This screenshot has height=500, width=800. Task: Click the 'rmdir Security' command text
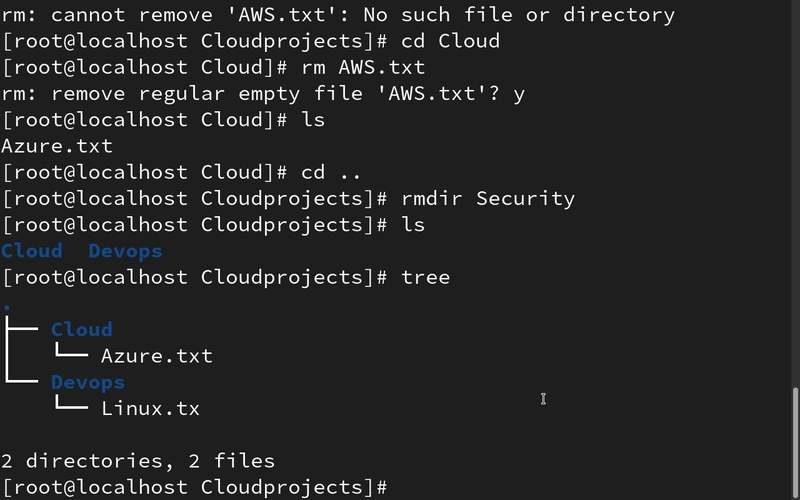pyautogui.click(x=488, y=198)
